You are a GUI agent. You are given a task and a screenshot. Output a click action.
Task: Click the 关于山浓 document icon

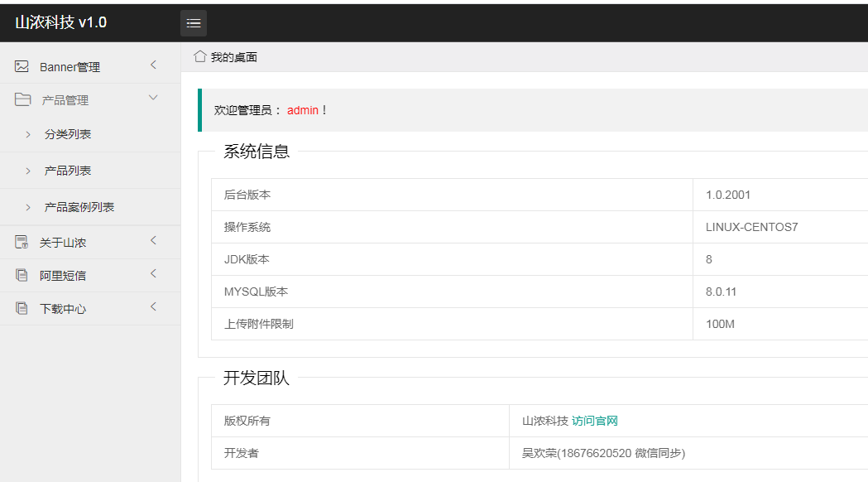pyautogui.click(x=22, y=242)
